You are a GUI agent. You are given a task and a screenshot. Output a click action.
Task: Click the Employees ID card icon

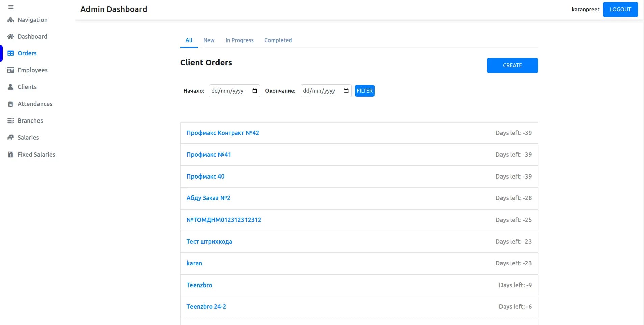coord(10,70)
